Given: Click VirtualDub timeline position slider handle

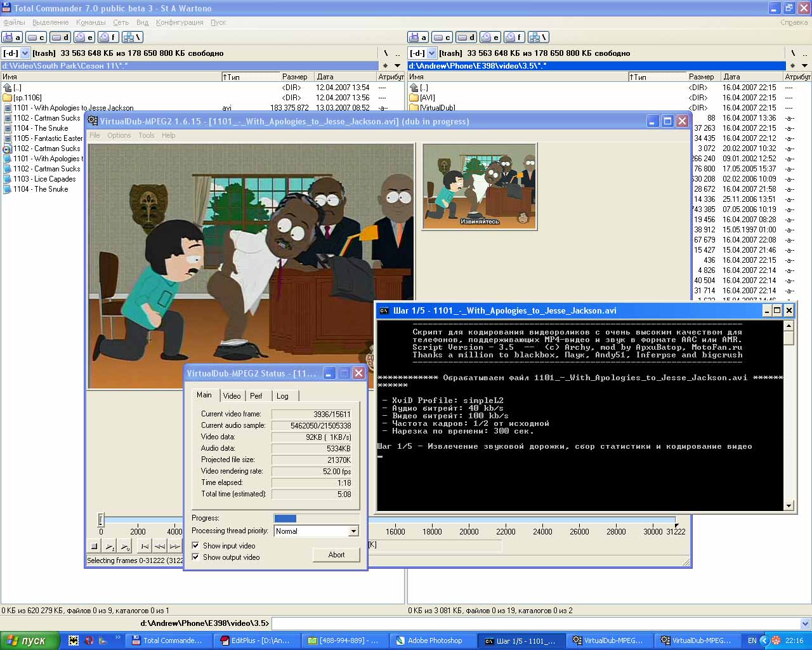Looking at the screenshot, I should pos(100,520).
